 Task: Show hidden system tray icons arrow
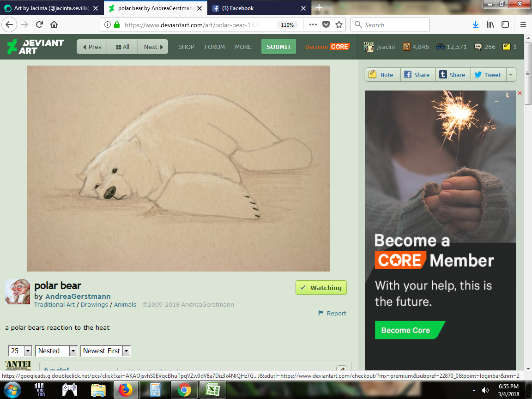(x=474, y=391)
